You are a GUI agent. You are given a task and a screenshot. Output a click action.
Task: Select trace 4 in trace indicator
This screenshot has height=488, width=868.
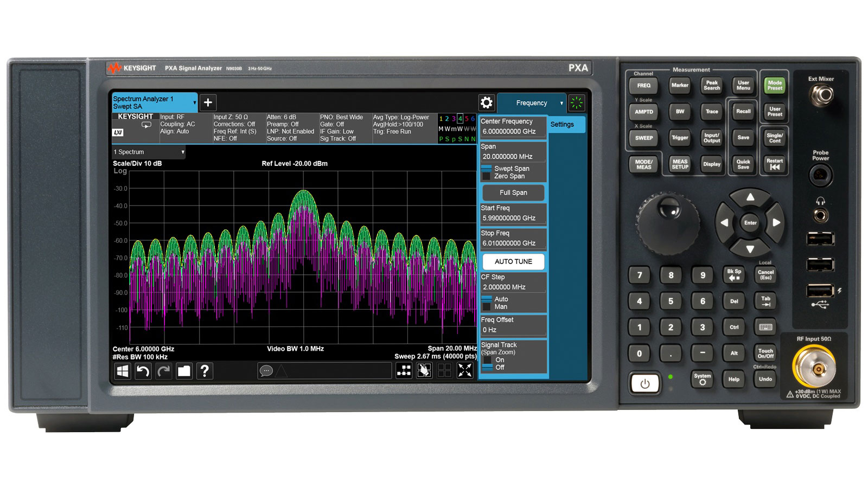(x=460, y=119)
